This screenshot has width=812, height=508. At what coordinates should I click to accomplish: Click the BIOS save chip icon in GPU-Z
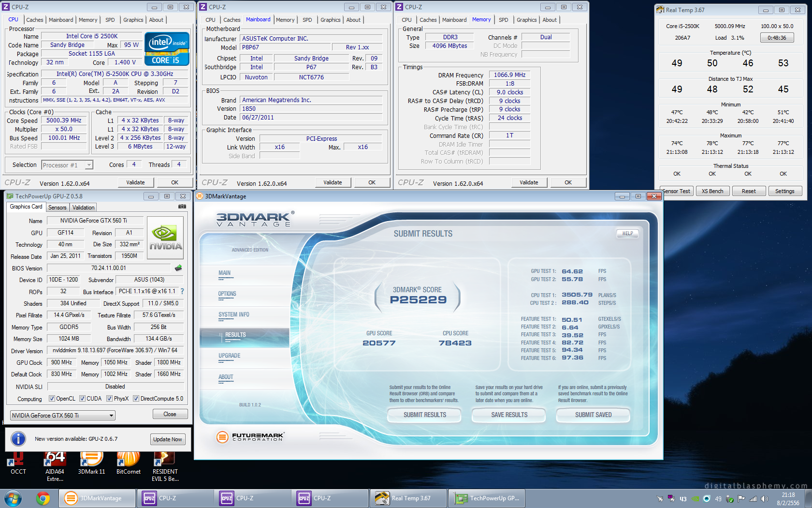tap(178, 268)
